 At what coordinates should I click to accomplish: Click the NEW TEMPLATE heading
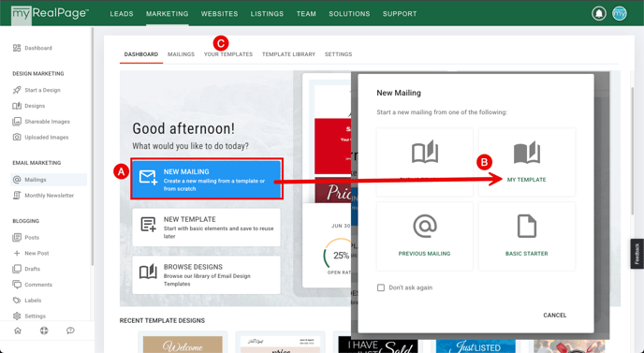click(x=190, y=219)
